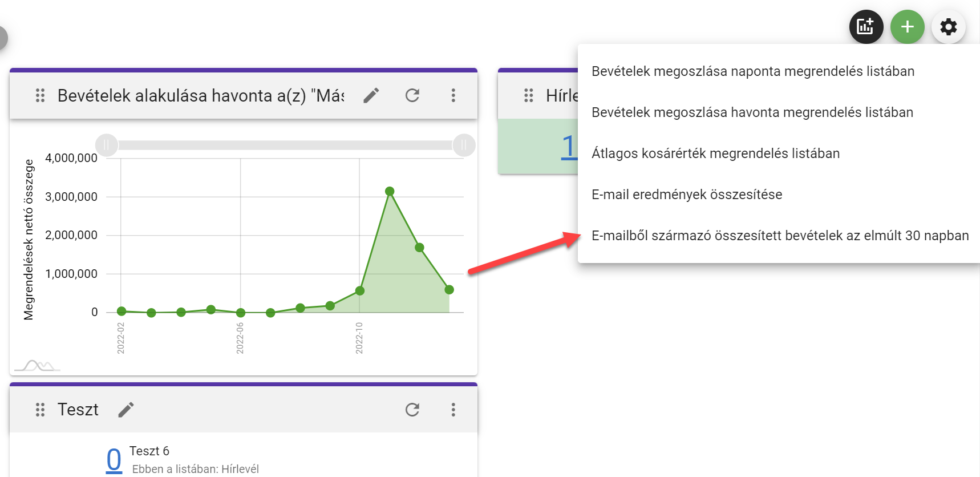Click the Bevételek alakulása havonta widget title
Viewport: 980px width, 477px height.
click(x=201, y=95)
